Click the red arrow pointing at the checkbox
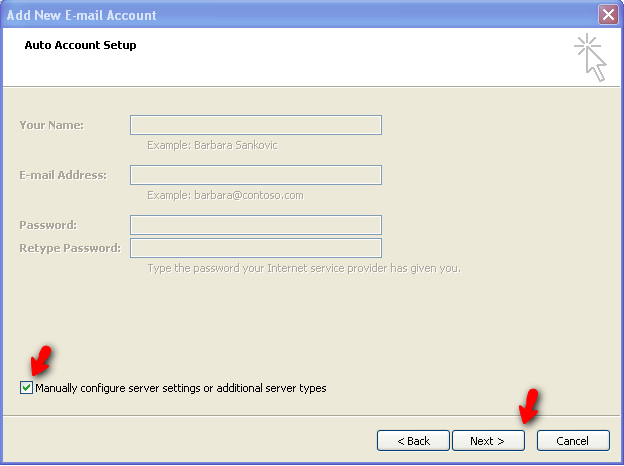The width and height of the screenshot is (624, 466). [42, 362]
